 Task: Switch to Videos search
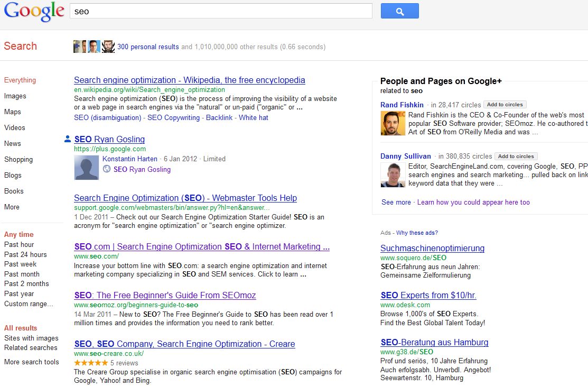pos(15,127)
